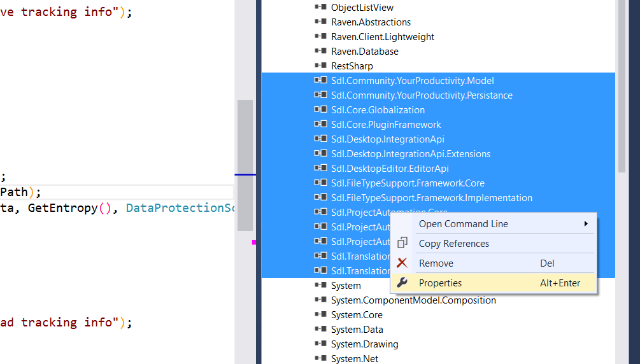This screenshot has height=364, width=640.
Task: Select the System.Drawing reference
Action: (x=364, y=344)
